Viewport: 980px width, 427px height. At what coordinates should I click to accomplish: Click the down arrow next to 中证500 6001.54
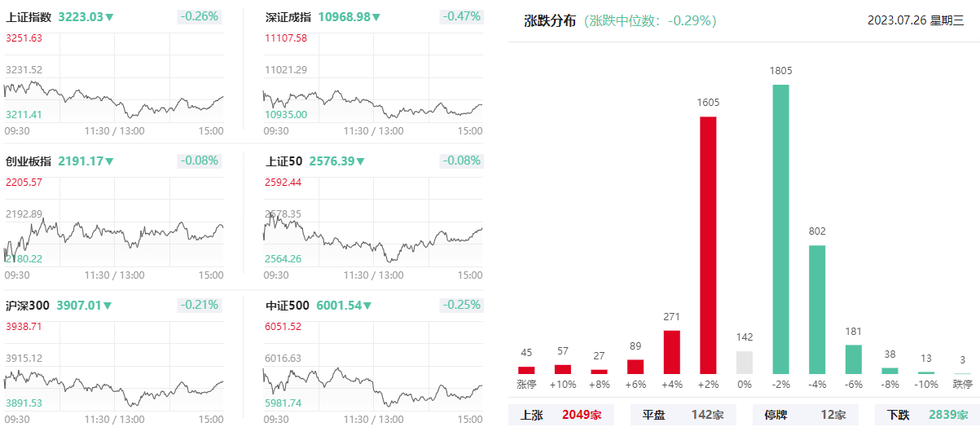point(367,306)
